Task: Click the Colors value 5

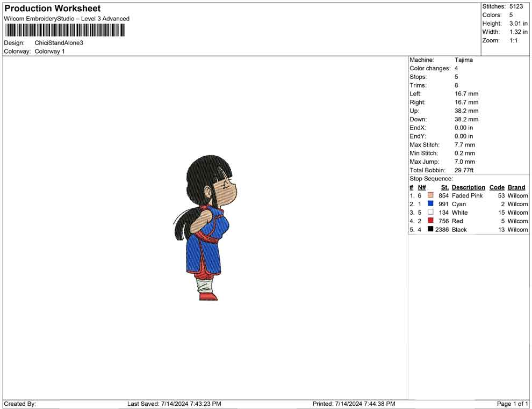Action: click(511, 15)
